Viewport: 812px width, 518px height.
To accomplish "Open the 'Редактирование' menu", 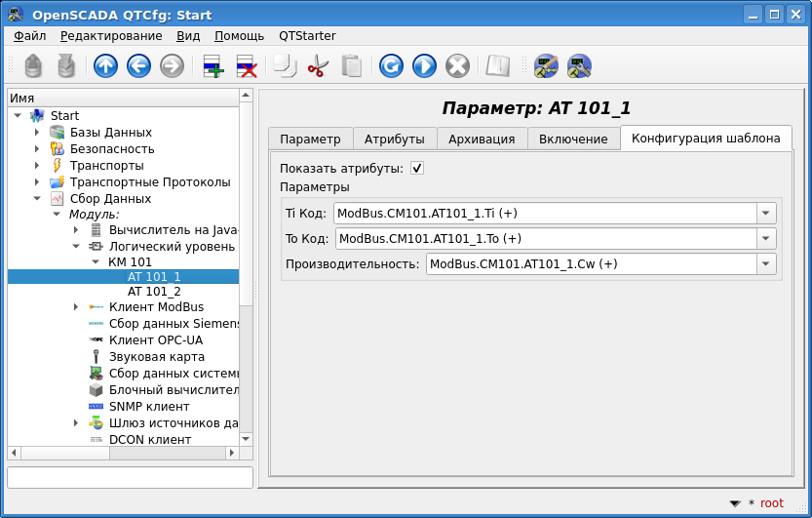I will pos(111,36).
